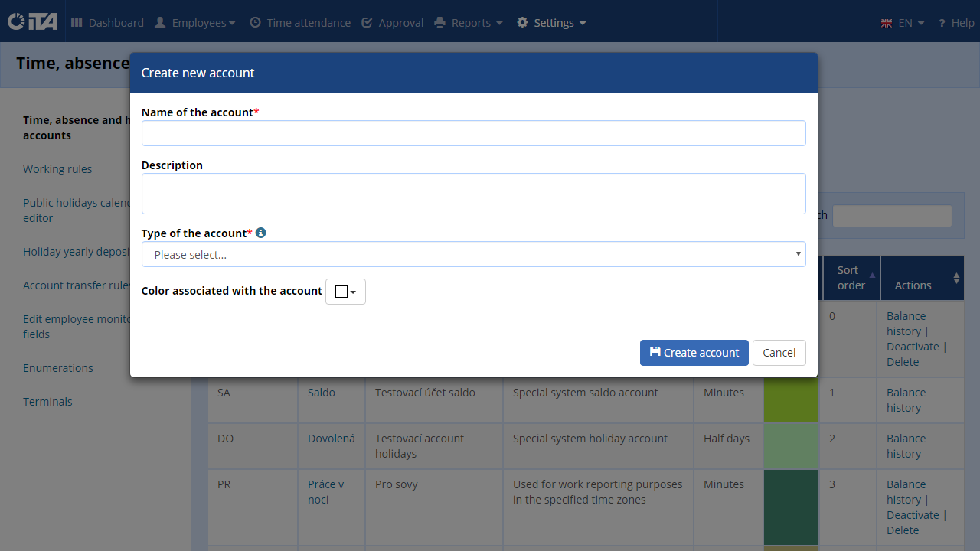Click the Approval checkmark icon
This screenshot has height=551, width=980.
[x=367, y=23]
